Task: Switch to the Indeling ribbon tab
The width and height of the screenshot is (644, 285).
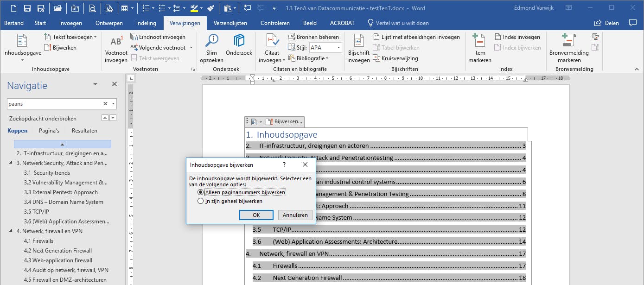Action: 146,23
